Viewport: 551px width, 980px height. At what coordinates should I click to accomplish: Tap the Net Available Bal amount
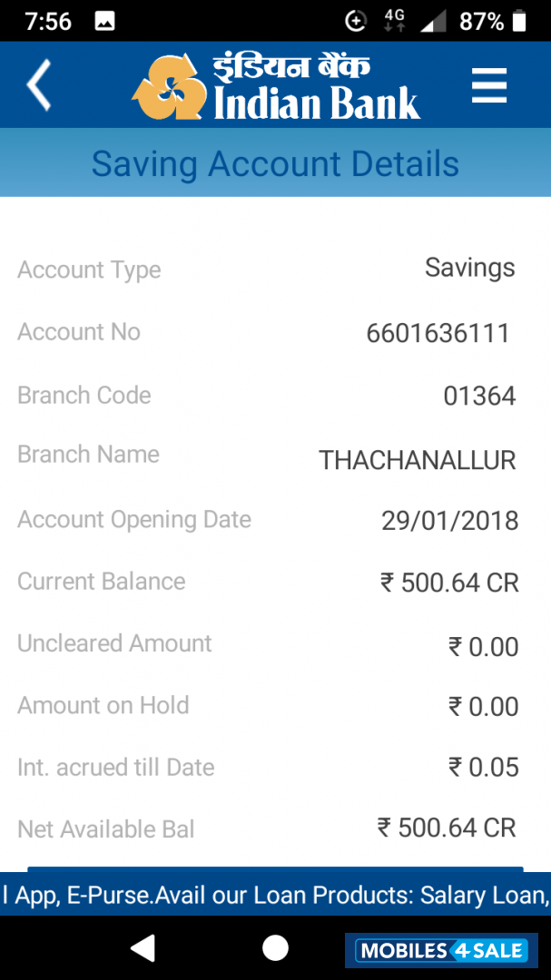tap(447, 828)
